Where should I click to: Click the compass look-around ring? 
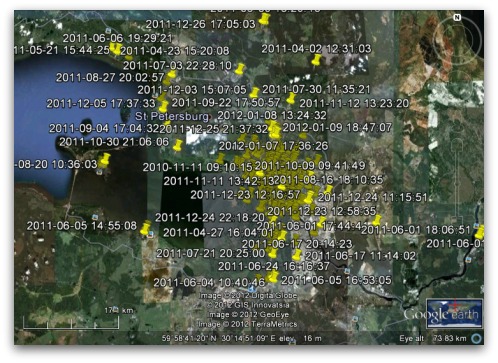coord(457,39)
